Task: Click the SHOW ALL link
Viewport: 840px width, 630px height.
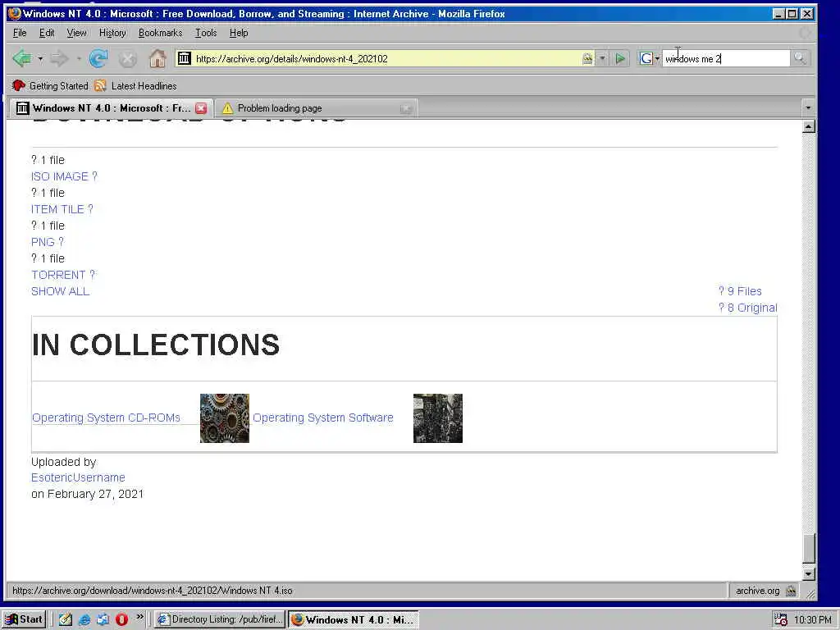Action: pyautogui.click(x=60, y=291)
